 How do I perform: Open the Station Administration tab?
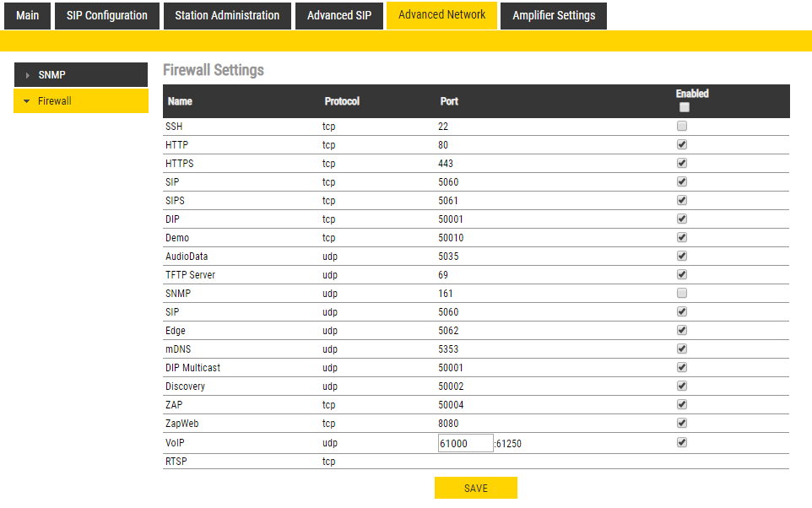click(227, 15)
